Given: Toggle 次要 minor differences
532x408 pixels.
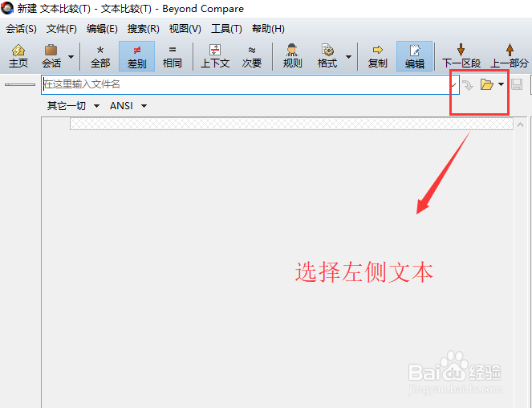Looking at the screenshot, I should (x=252, y=56).
